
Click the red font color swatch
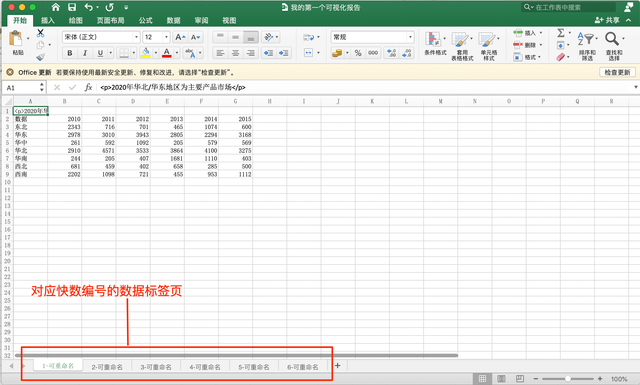167,53
